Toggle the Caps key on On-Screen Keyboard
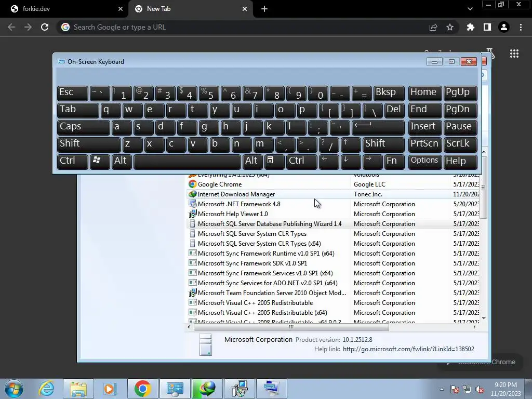The image size is (532, 399). pos(84,127)
